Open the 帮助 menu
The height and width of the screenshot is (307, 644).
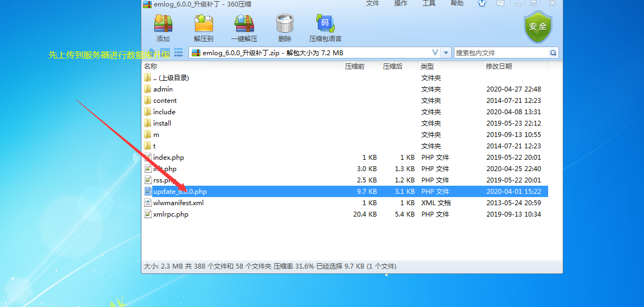[457, 4]
